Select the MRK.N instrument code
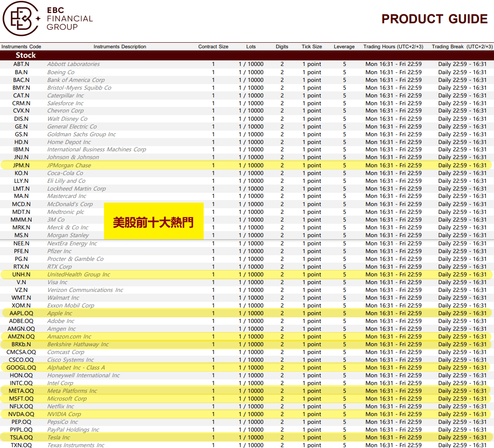494x448 pixels. (21, 228)
